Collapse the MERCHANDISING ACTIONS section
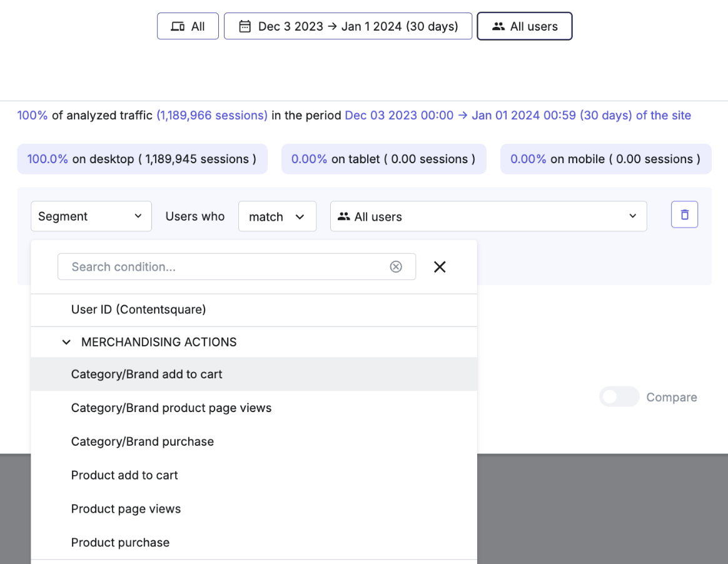Image resolution: width=728 pixels, height=564 pixels. tap(66, 342)
